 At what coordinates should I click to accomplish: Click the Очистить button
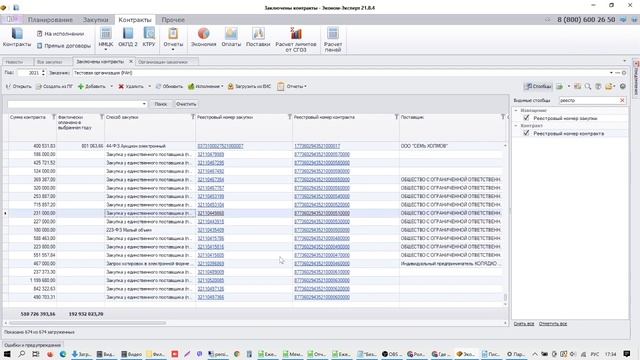pyautogui.click(x=186, y=104)
